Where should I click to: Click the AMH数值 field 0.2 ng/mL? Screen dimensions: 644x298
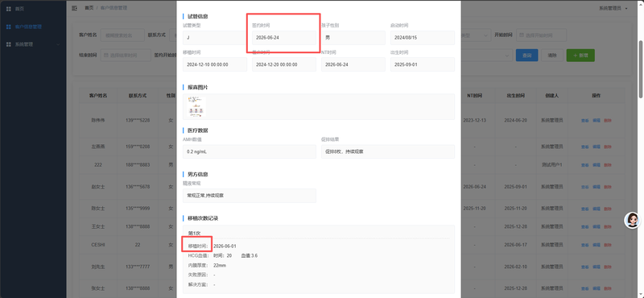pos(250,151)
